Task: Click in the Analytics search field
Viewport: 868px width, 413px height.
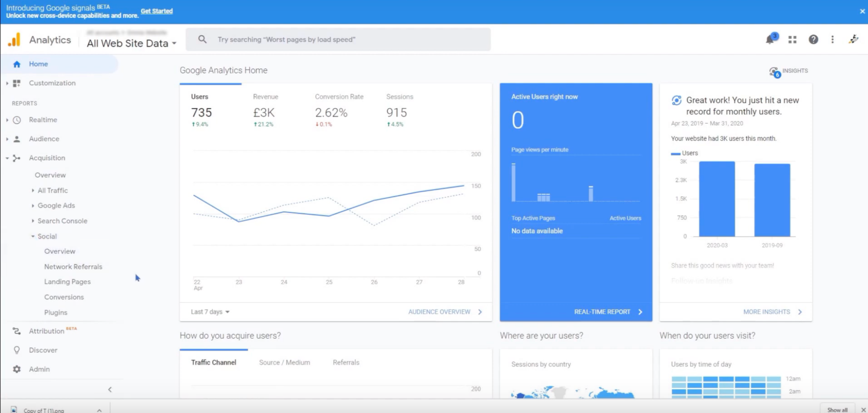Action: click(338, 39)
